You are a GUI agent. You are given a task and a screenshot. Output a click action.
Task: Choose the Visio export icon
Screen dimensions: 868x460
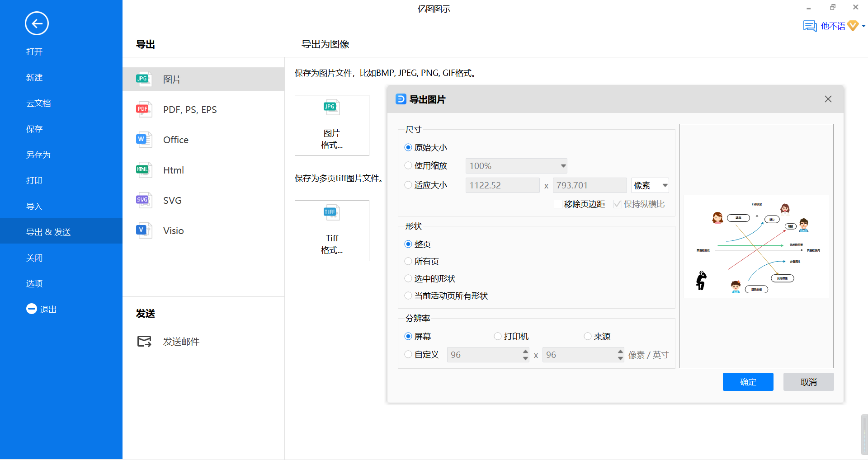click(144, 230)
